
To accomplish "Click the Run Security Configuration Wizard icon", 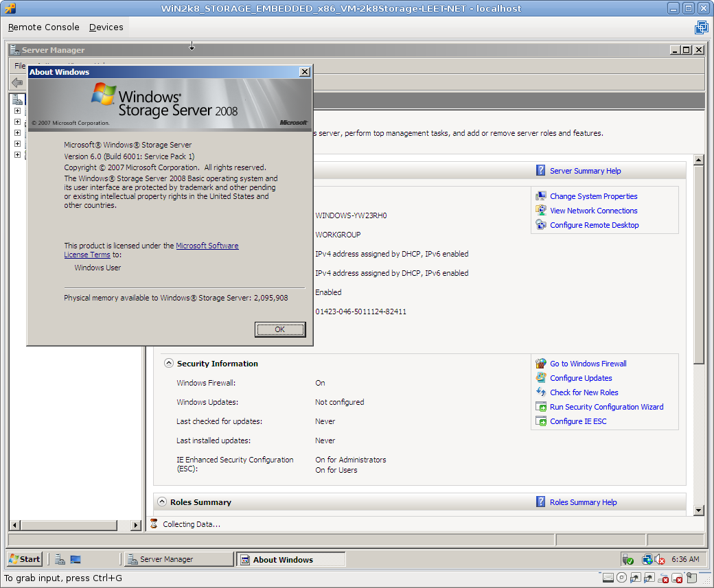I will coord(541,407).
